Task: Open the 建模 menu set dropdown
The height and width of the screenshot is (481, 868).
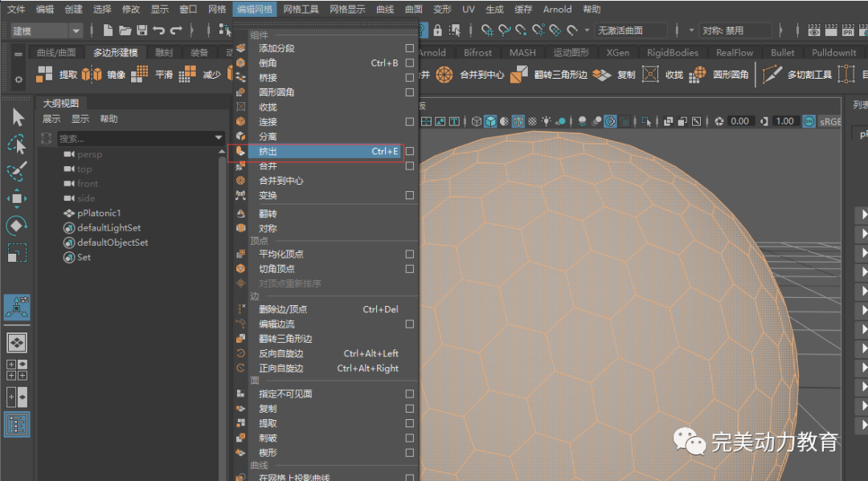Action: pyautogui.click(x=47, y=31)
